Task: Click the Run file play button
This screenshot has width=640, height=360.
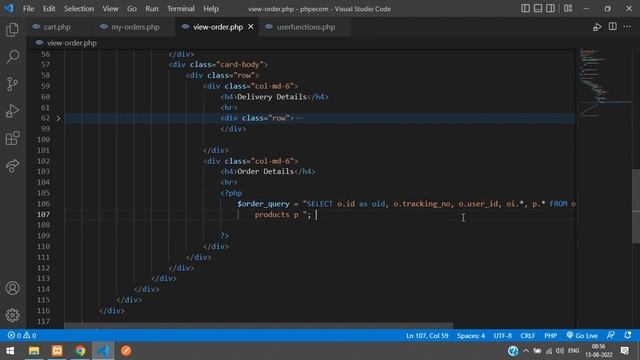Action: click(597, 27)
